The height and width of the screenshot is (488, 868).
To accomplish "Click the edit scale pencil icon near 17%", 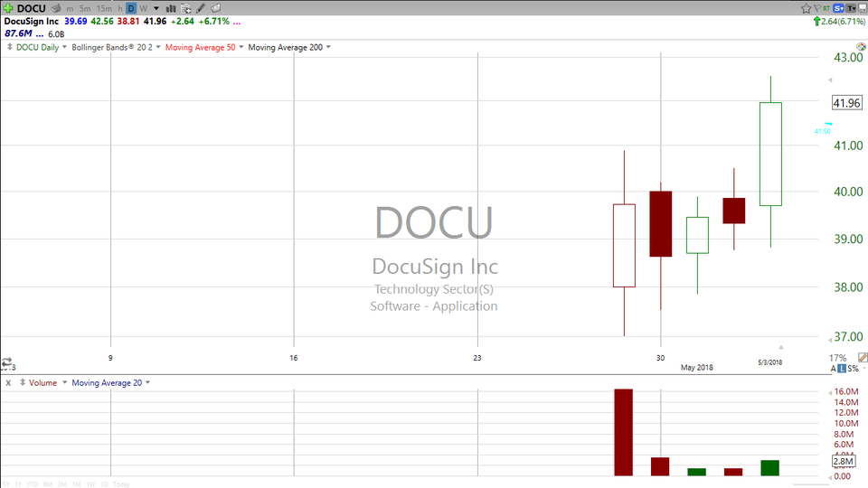I will tap(863, 358).
